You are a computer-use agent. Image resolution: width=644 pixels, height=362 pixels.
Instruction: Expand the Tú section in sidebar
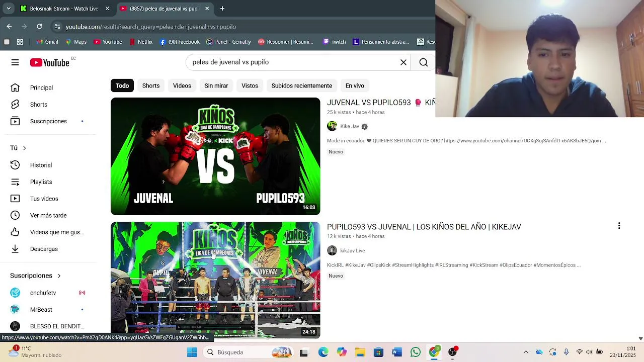pyautogui.click(x=18, y=148)
